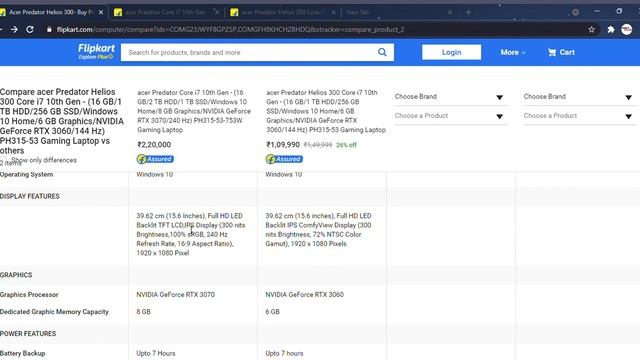Image resolution: width=640 pixels, height=360 pixels.
Task: Click the ₹1,09,990 price
Action: pyautogui.click(x=283, y=144)
